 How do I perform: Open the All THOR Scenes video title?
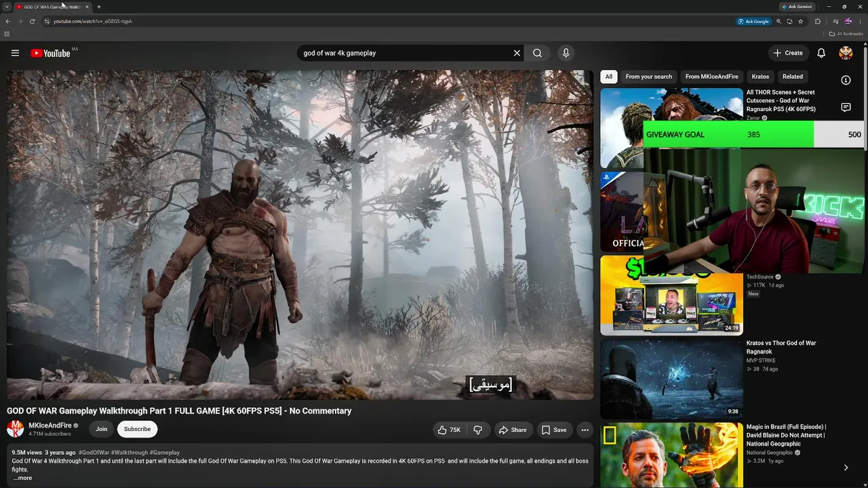coord(781,100)
